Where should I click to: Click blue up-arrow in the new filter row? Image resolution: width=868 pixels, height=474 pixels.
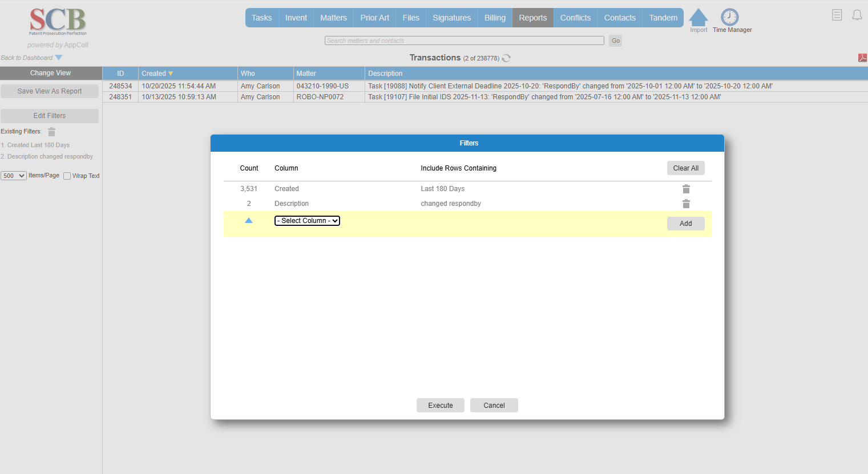249,221
